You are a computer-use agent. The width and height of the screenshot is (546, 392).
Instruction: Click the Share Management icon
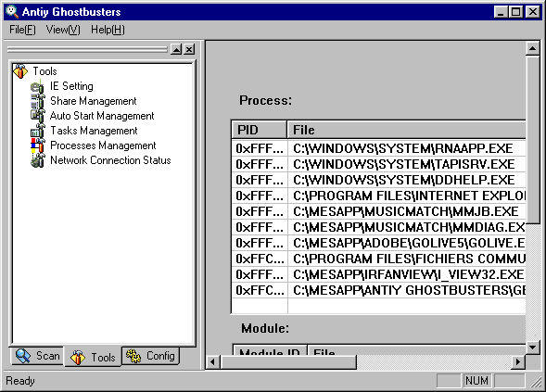click(37, 101)
